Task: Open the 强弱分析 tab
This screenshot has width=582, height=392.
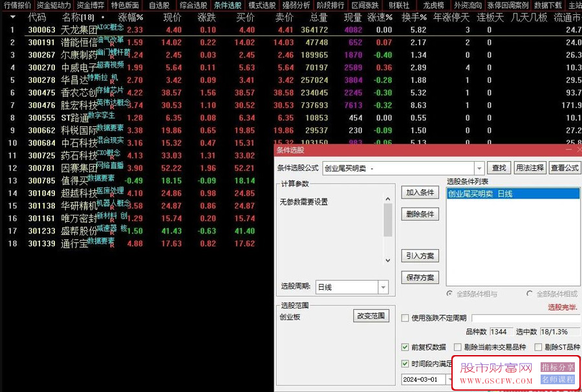Action: pos(296,5)
